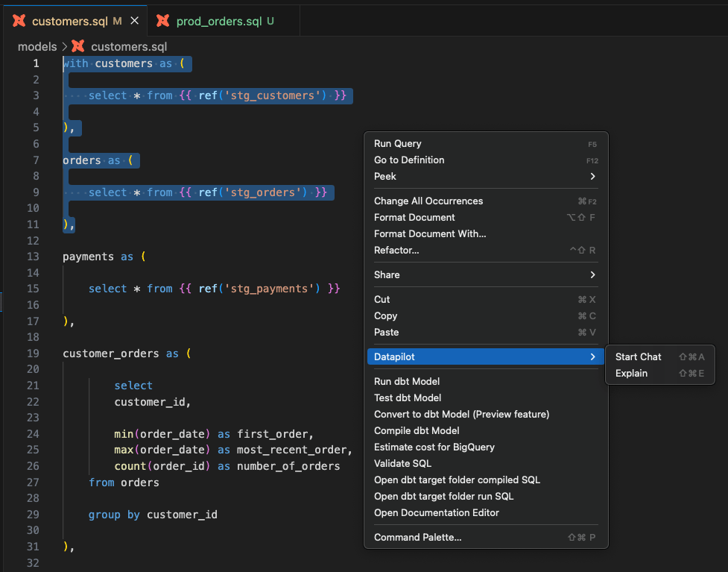This screenshot has width=728, height=572.
Task: Click 'customer_orders' on line 19
Action: click(111, 353)
